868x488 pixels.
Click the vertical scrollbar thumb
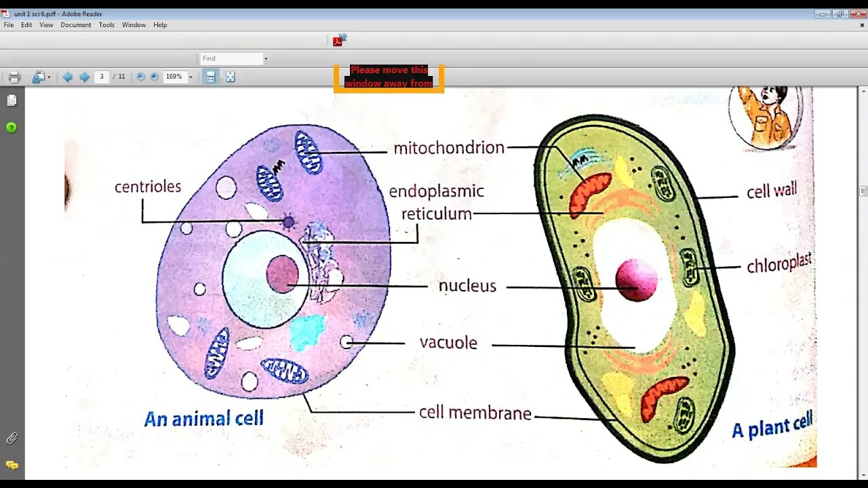coord(863,191)
